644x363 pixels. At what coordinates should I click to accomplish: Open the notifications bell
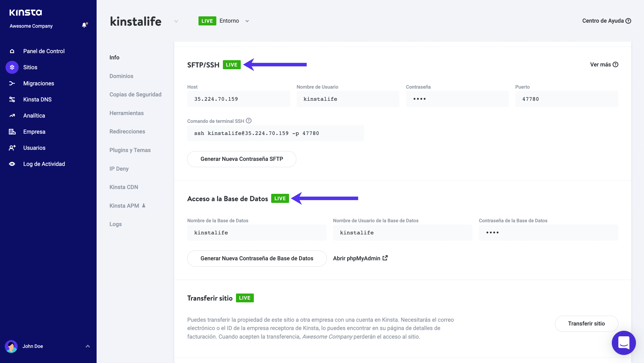(x=85, y=25)
